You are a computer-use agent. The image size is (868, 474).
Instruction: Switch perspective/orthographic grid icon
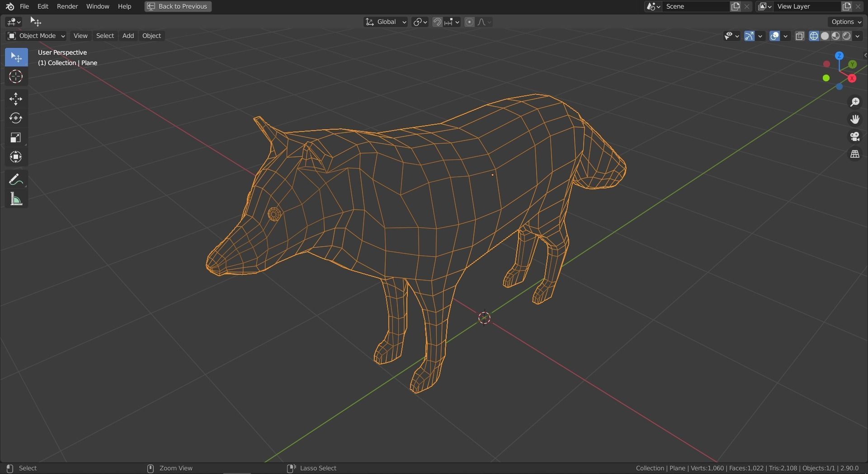point(854,154)
